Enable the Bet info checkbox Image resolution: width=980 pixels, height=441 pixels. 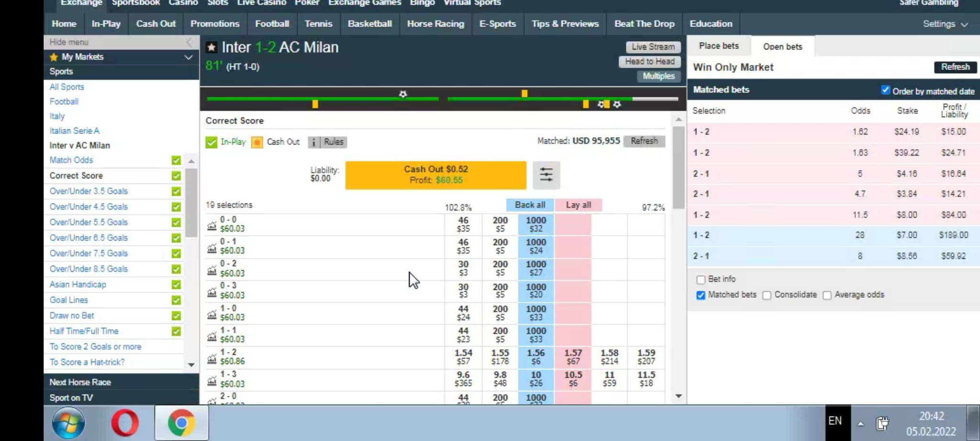701,279
